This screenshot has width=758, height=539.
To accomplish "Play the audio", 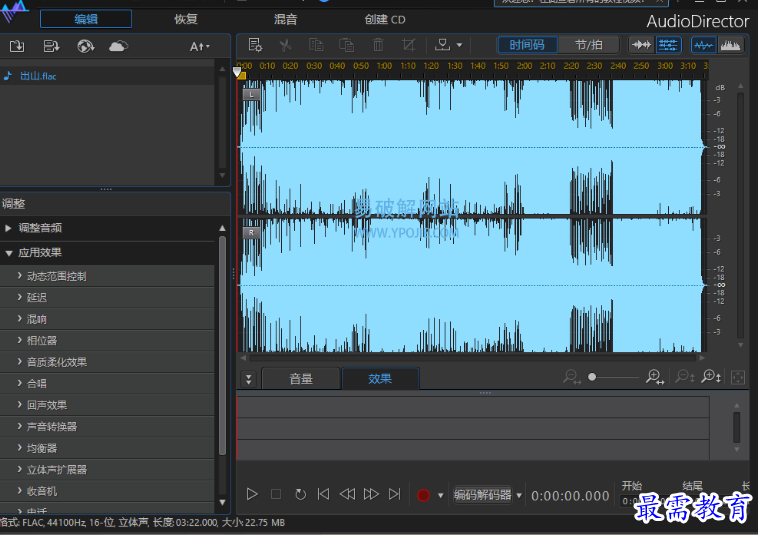I will [252, 494].
